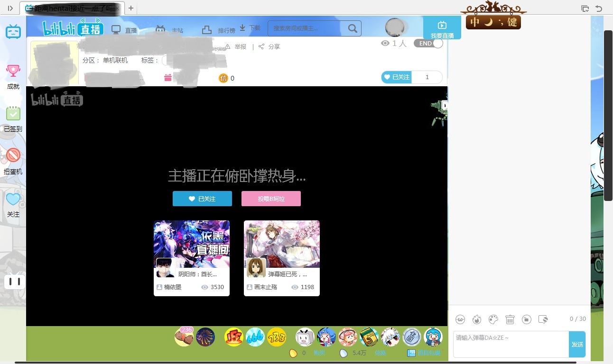This screenshot has height=364, width=613.
Task: Send the flaming 666 gift
Action: (x=233, y=337)
